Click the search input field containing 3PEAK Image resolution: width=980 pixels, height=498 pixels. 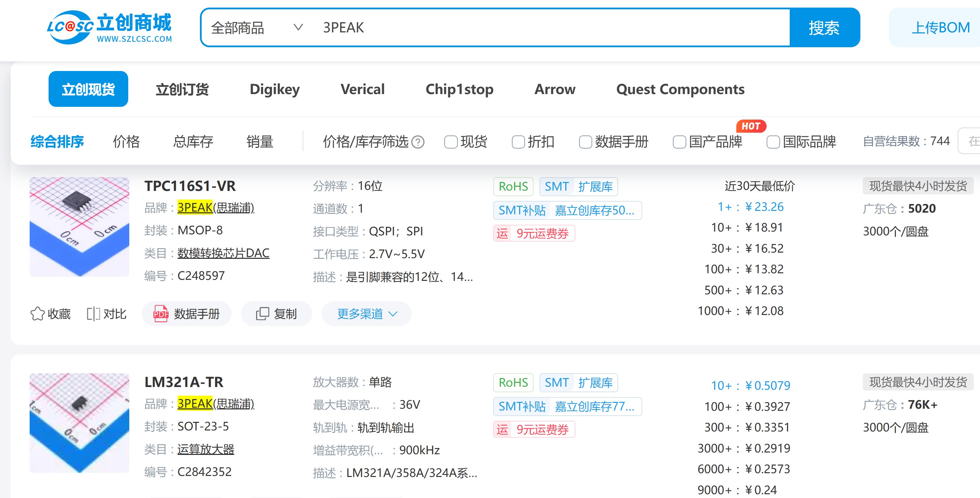point(533,27)
